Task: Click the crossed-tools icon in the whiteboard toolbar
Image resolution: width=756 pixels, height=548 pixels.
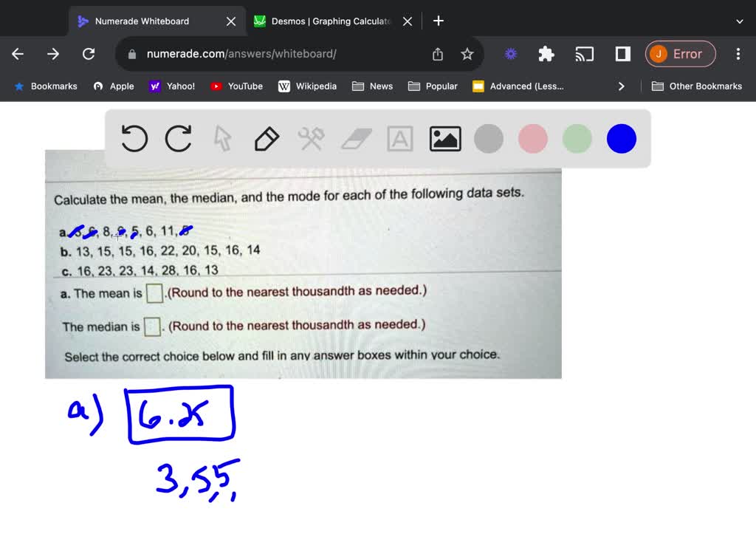Action: 311,138
